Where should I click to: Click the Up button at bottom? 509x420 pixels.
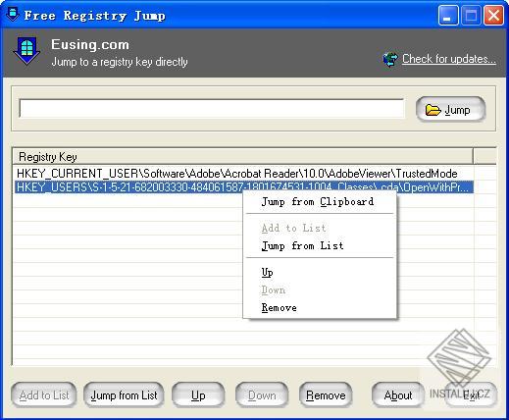(198, 395)
